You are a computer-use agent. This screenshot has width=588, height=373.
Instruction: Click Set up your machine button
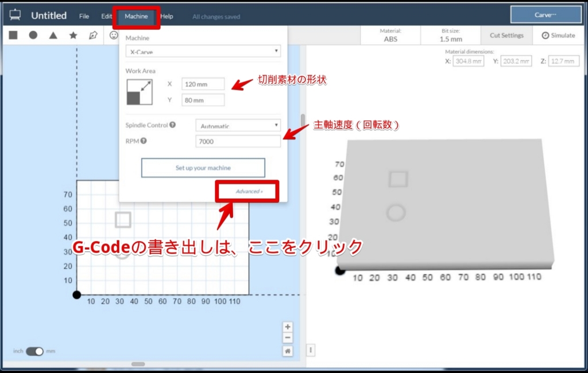click(203, 168)
